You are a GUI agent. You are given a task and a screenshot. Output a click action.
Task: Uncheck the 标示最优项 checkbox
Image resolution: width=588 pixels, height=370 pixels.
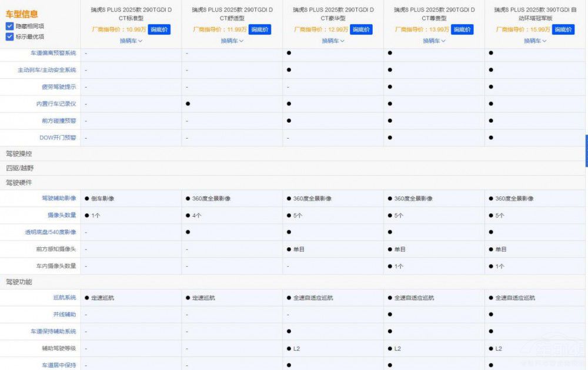pyautogui.click(x=10, y=37)
